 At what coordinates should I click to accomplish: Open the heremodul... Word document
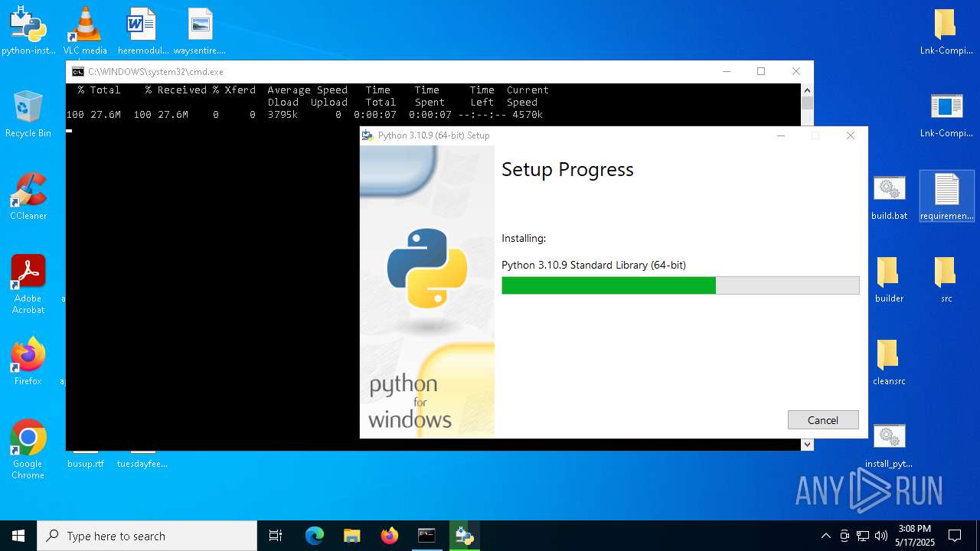point(142,31)
